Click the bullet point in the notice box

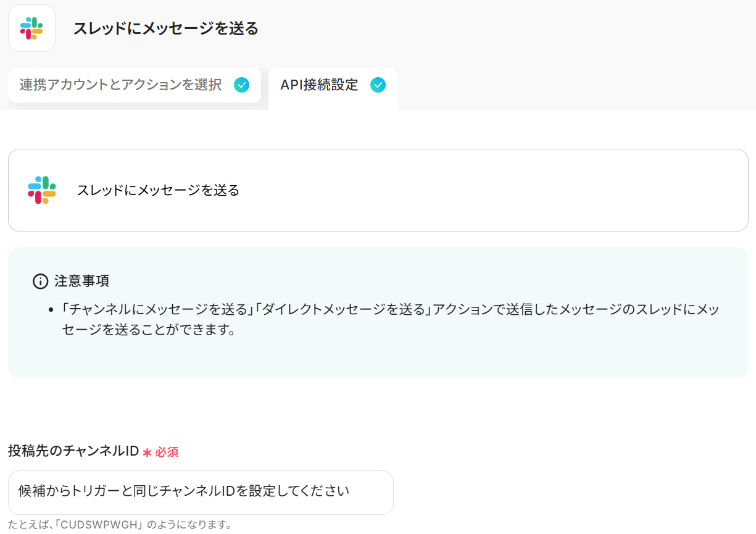pyautogui.click(x=52, y=310)
